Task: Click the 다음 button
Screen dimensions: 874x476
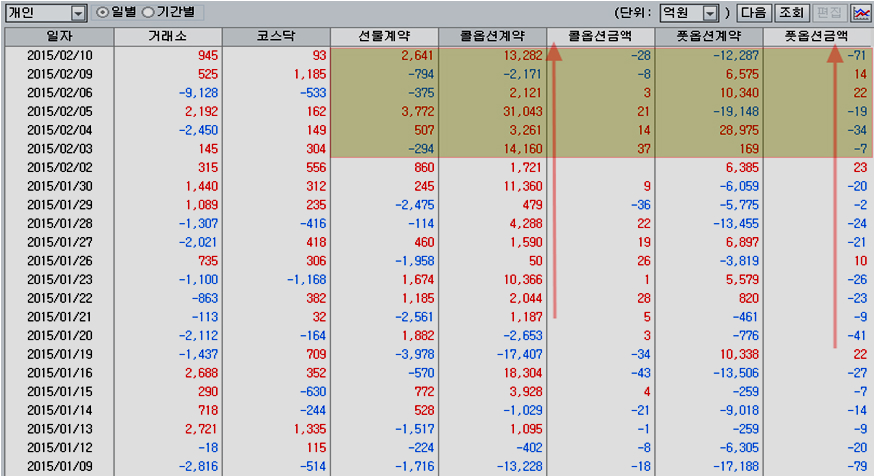Action: [x=755, y=13]
